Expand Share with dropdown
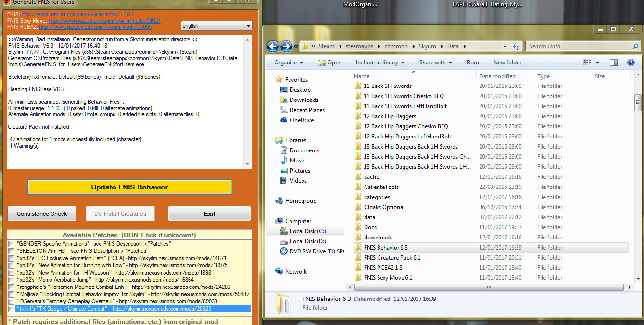 pos(436,62)
